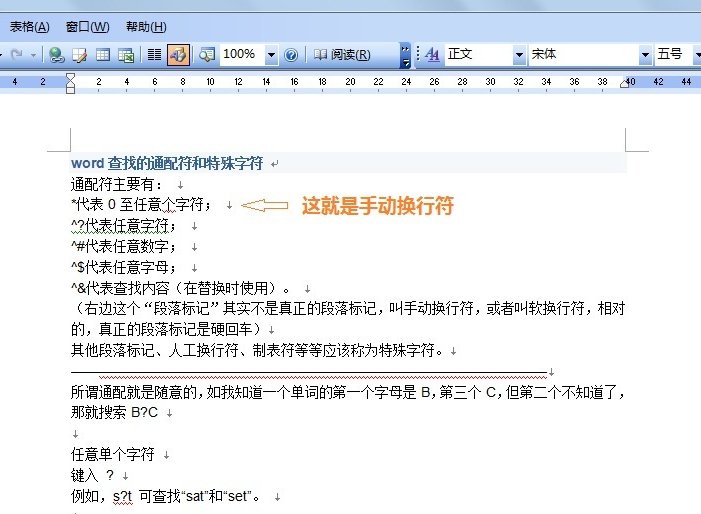Click the 宋体 font name box
This screenshot has width=701, height=514.
(583, 55)
